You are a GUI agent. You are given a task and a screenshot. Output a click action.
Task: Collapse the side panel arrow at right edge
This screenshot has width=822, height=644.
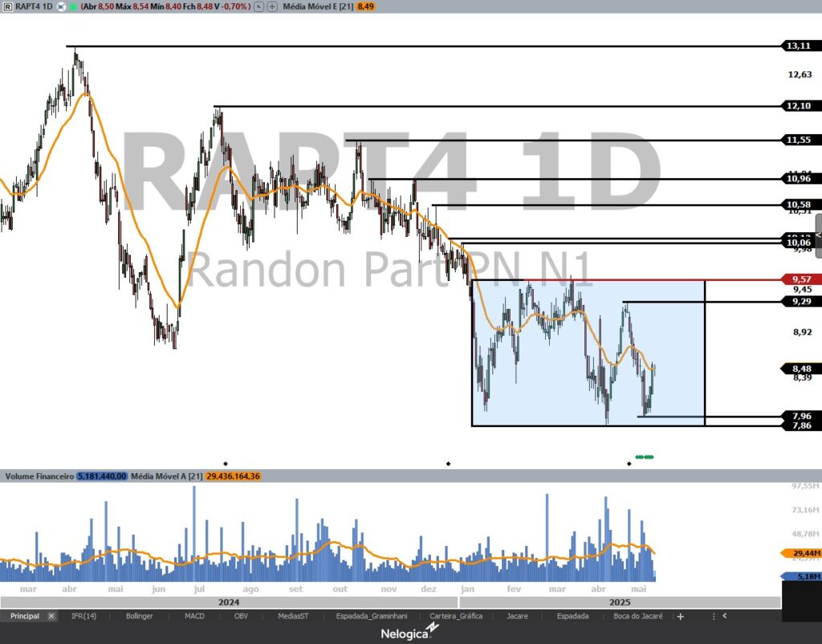(818, 235)
